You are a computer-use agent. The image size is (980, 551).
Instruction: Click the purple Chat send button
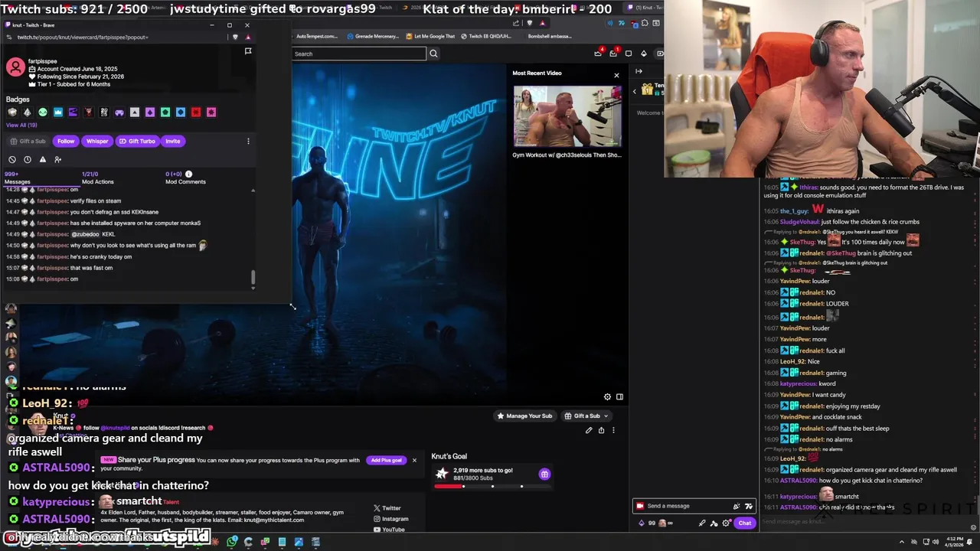pyautogui.click(x=745, y=523)
